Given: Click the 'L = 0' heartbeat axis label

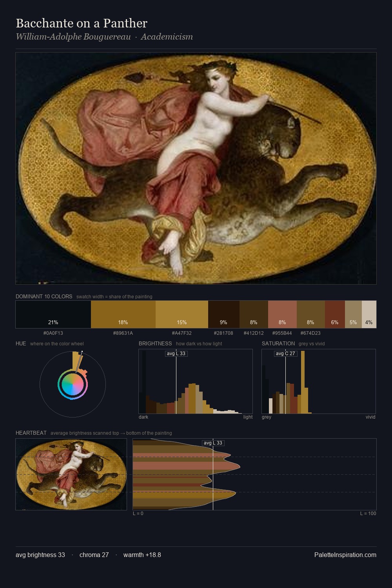Looking at the screenshot, I should click(x=138, y=514).
